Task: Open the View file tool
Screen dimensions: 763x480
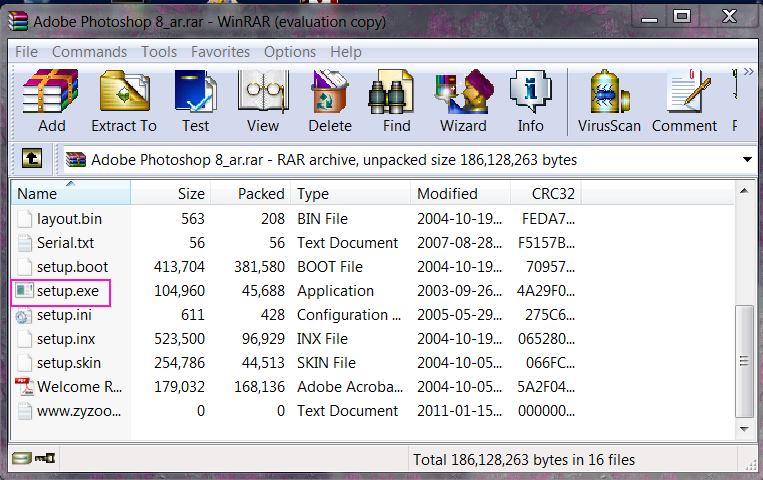Action: click(263, 101)
